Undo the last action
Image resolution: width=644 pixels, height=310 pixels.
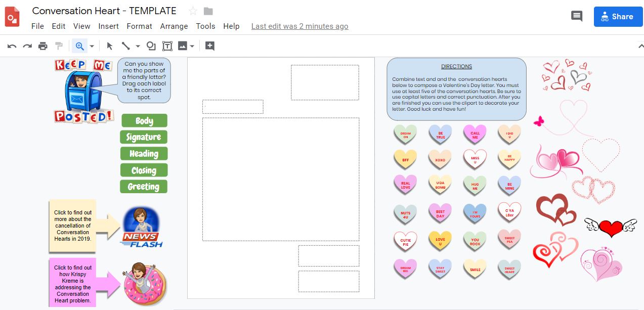point(11,46)
